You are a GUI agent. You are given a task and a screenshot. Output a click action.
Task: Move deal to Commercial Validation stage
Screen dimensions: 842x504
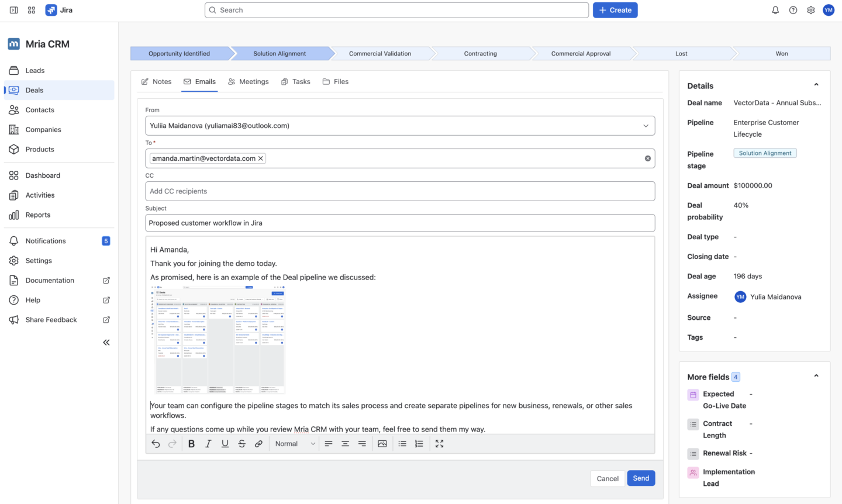click(380, 54)
